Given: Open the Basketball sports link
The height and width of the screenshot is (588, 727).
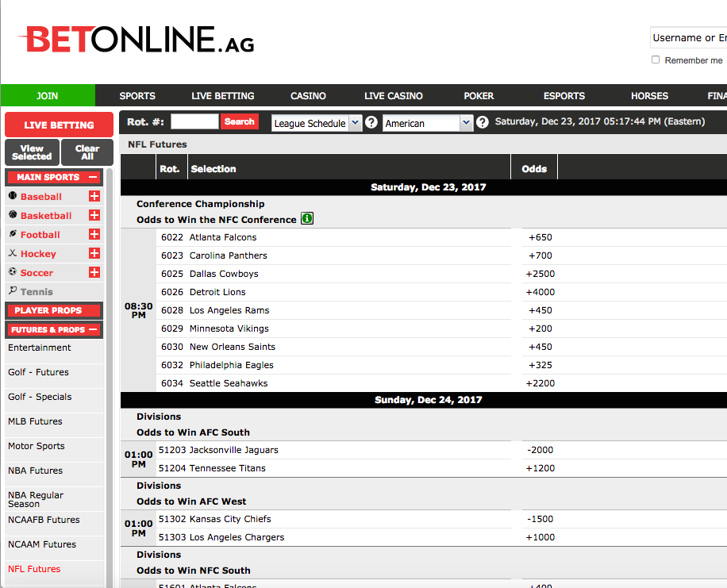Looking at the screenshot, I should tap(46, 216).
